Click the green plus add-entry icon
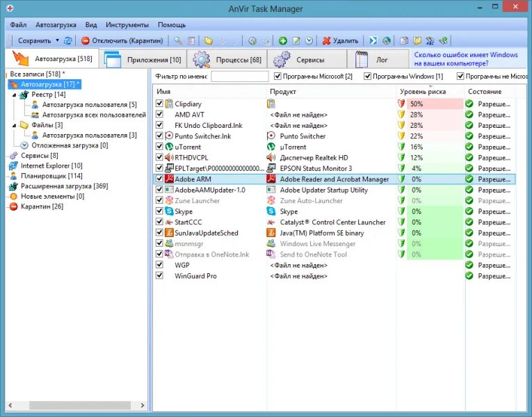532x417 pixels. [x=282, y=41]
